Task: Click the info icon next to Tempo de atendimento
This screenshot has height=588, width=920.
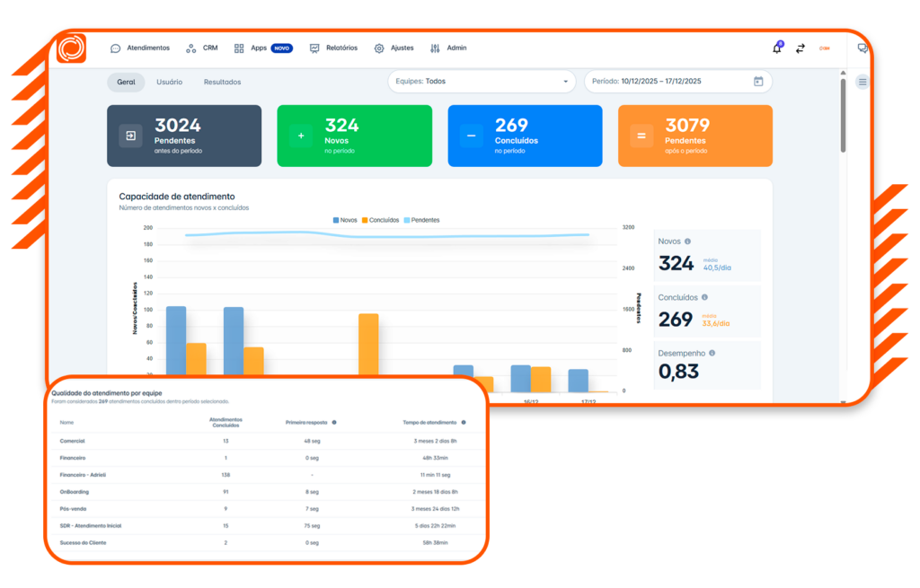Action: tap(465, 422)
